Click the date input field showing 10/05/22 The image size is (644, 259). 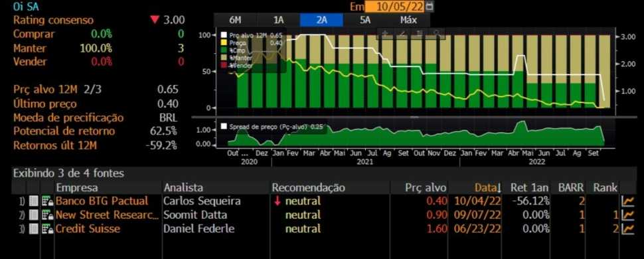click(394, 7)
